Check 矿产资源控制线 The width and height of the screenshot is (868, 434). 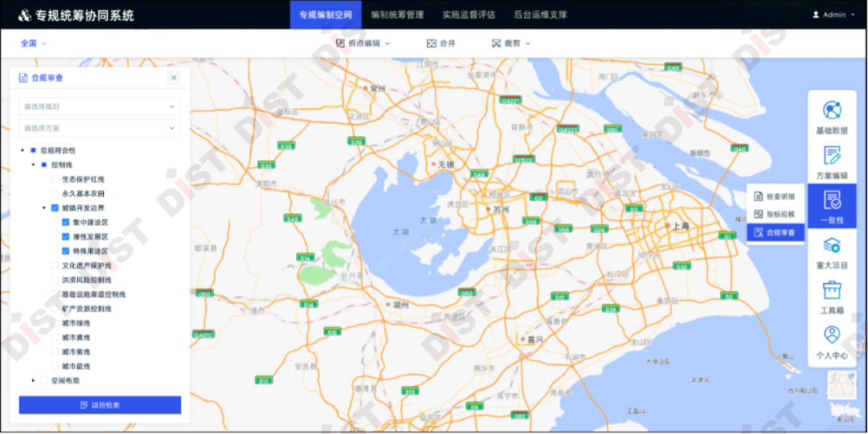[55, 309]
